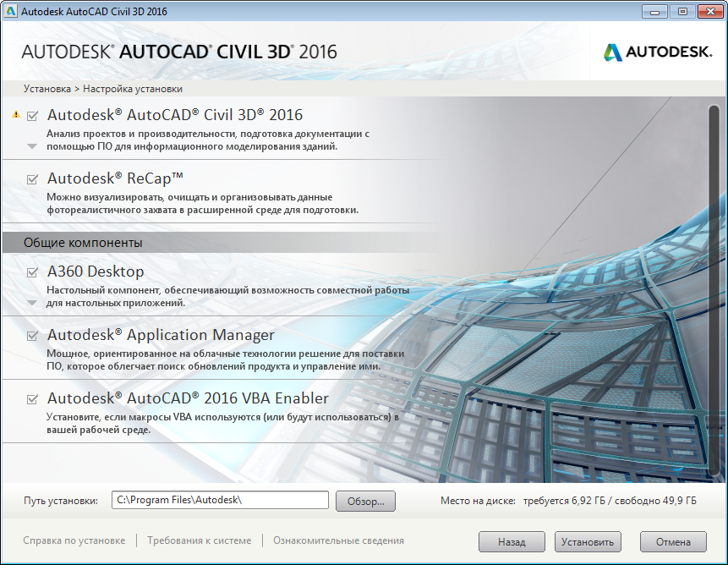728x565 pixels.
Task: Minimize the installer window
Action: 655,12
